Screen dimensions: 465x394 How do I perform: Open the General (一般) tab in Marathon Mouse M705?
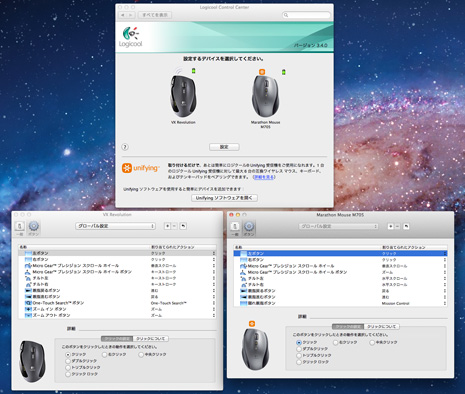pyautogui.click(x=235, y=228)
